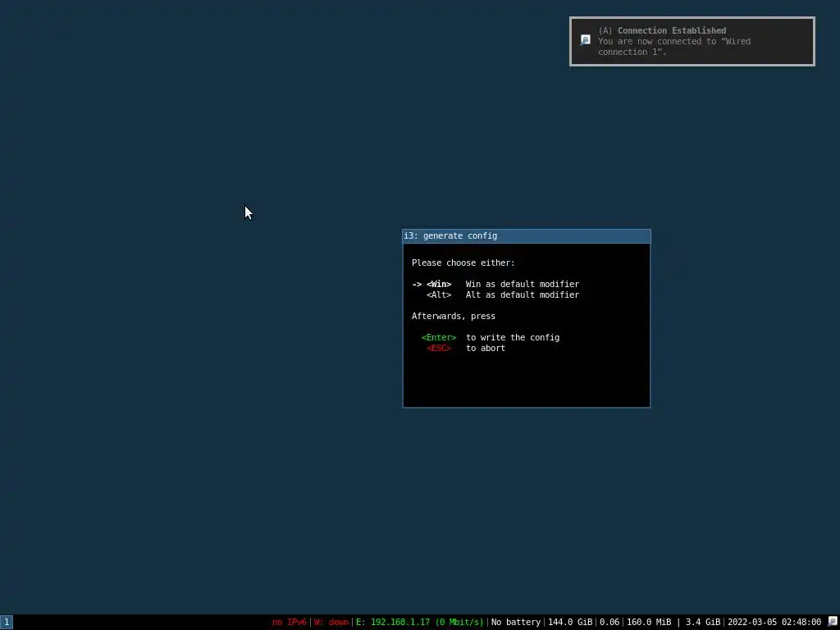Click the network icon in the Connection Established notification
The width and height of the screenshot is (840, 630).
[585, 40]
